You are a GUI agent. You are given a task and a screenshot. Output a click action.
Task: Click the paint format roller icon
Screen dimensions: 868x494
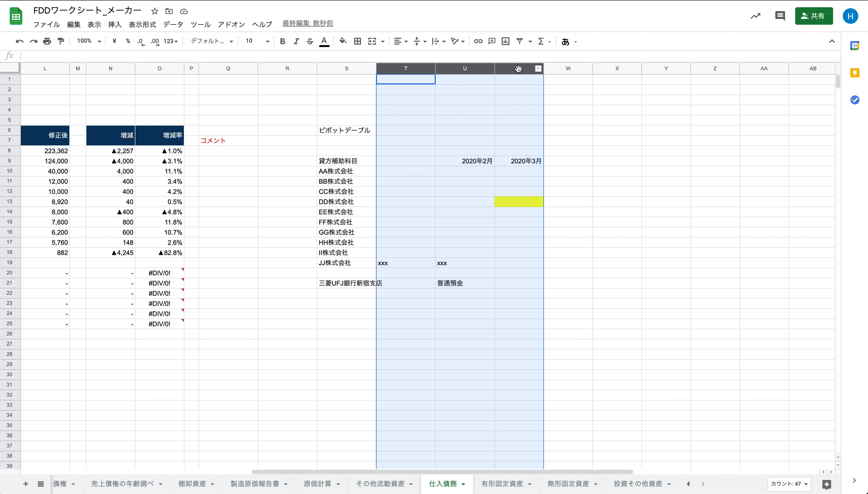[x=61, y=41]
